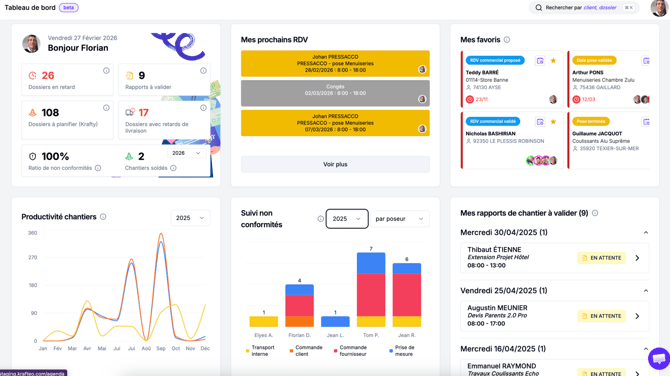Unstar Nicholas BASHIRIAN favorite
670x376 pixels.
553,122
